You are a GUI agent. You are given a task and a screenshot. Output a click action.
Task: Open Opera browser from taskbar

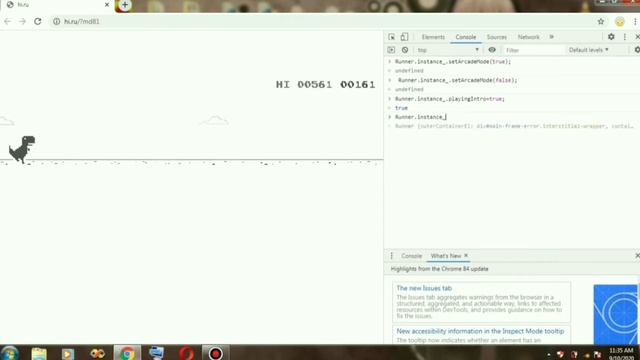coord(187,353)
